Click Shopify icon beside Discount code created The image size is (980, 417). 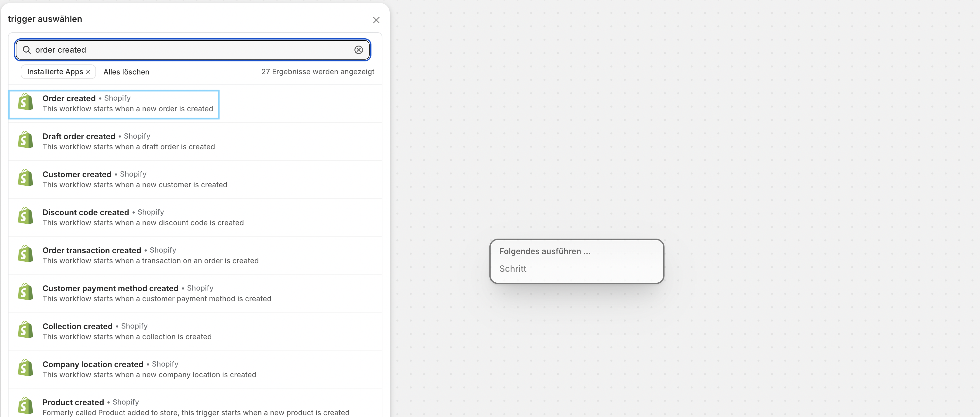(26, 216)
